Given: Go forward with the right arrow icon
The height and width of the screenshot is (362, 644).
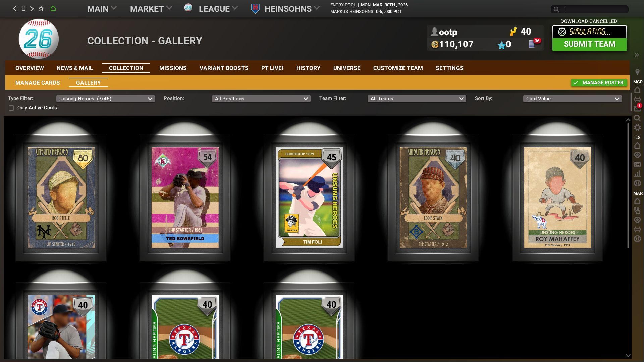Looking at the screenshot, I should [x=32, y=9].
